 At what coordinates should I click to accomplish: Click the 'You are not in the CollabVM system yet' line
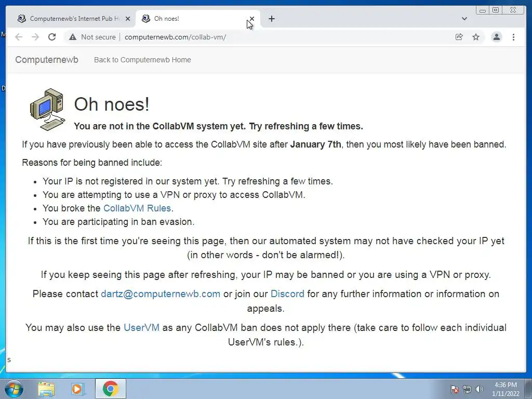point(219,126)
